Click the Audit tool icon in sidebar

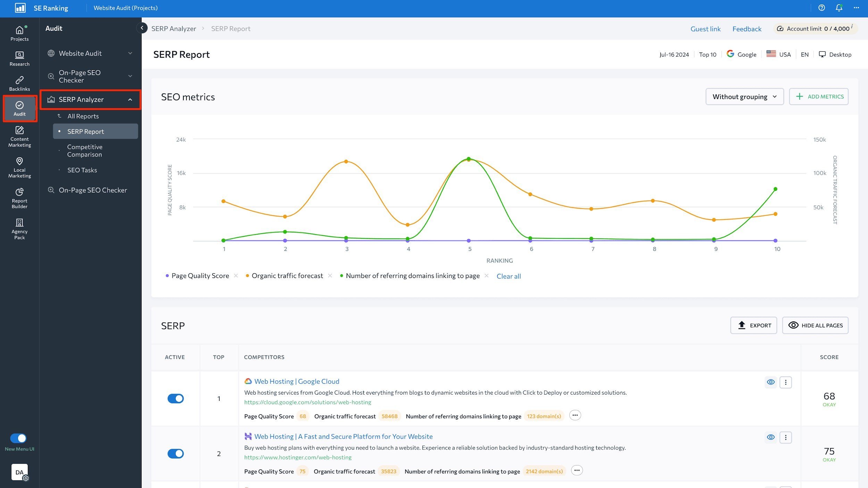(19, 108)
